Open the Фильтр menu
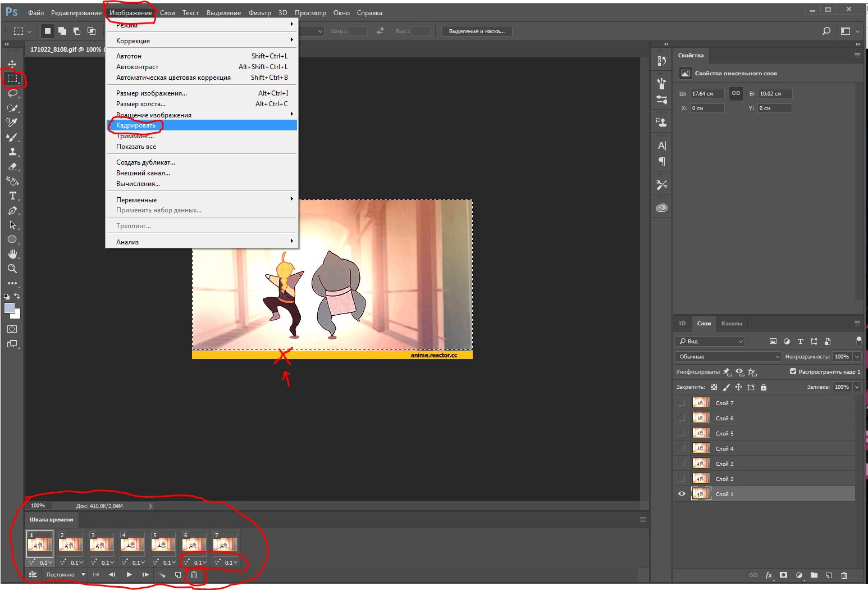The width and height of the screenshot is (868, 590). pyautogui.click(x=259, y=13)
